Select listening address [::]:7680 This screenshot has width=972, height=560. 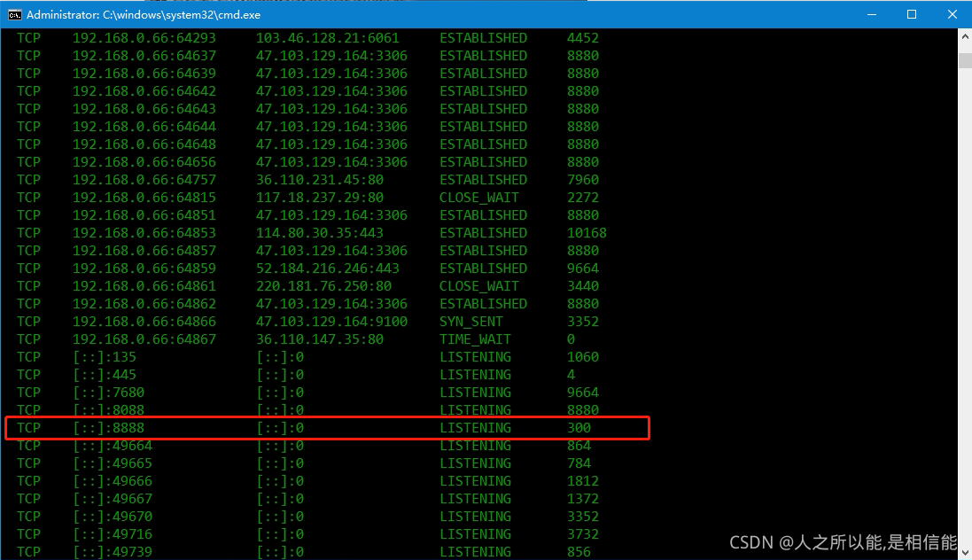pos(108,393)
